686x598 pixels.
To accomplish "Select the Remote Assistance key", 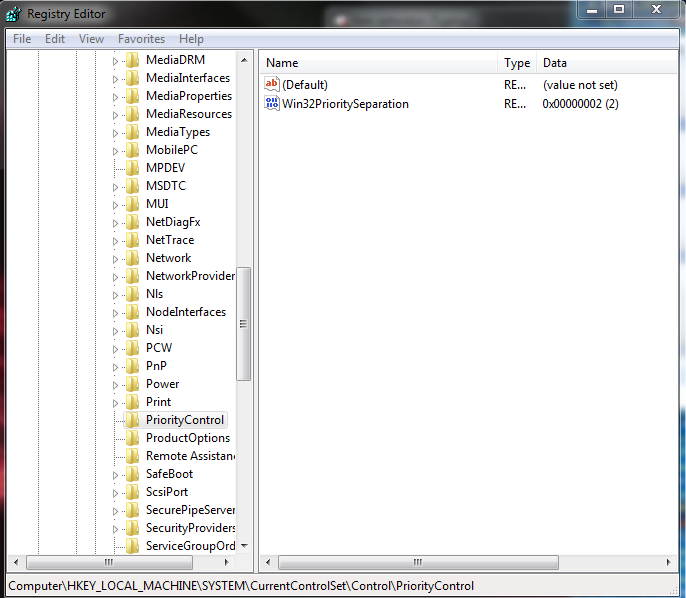I will [x=191, y=456].
